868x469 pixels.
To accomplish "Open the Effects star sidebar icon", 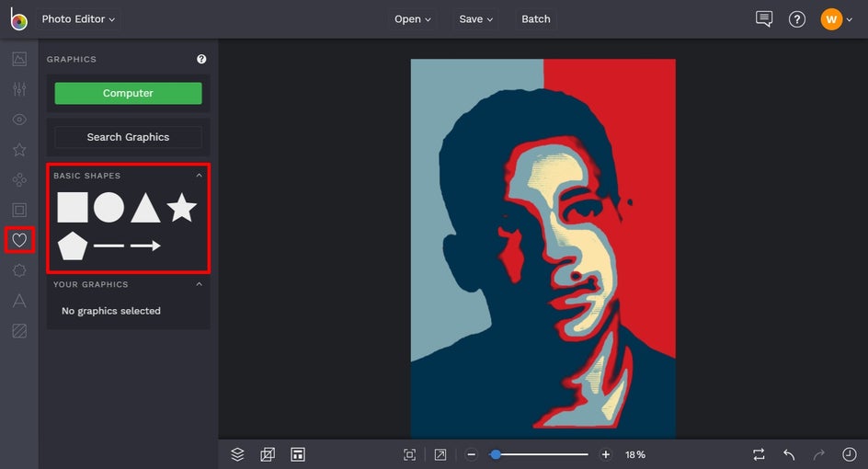I will click(x=19, y=150).
